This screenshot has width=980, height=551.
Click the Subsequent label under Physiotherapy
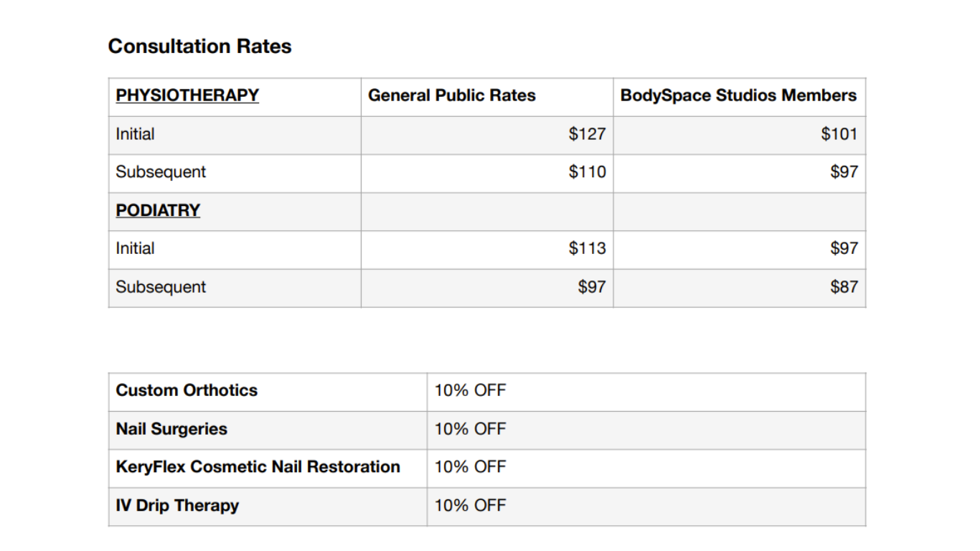tap(161, 172)
